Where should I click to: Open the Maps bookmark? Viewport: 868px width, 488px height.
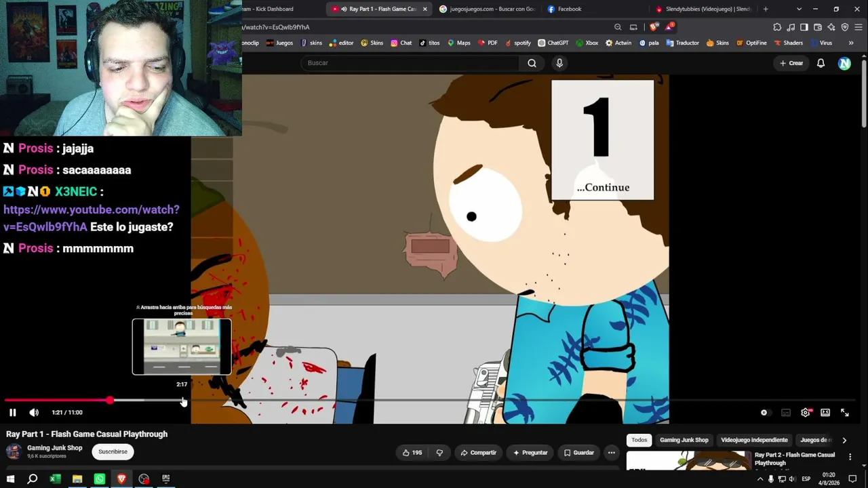[458, 43]
